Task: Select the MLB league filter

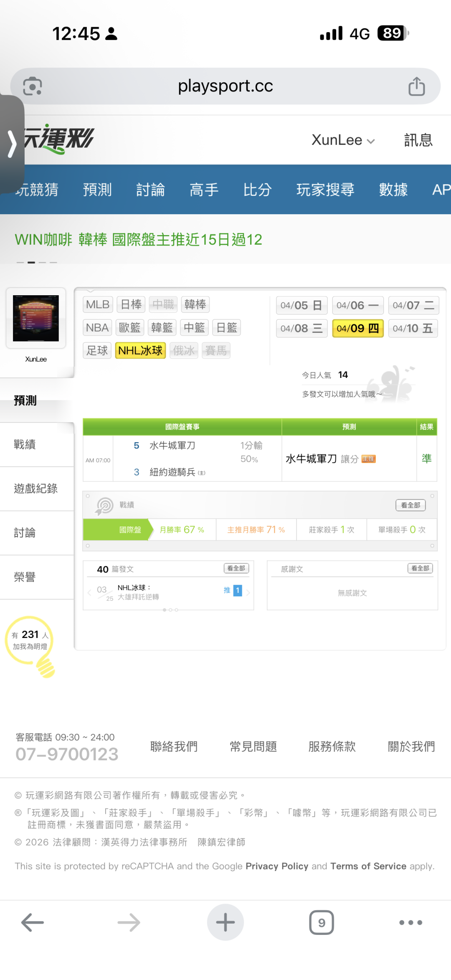Action: click(x=98, y=304)
